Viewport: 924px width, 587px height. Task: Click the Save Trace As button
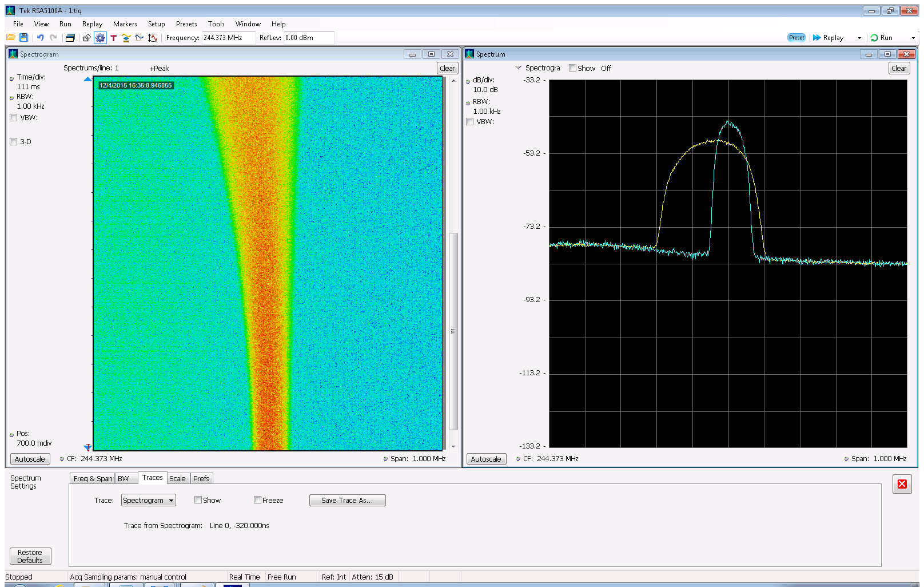[x=347, y=501]
